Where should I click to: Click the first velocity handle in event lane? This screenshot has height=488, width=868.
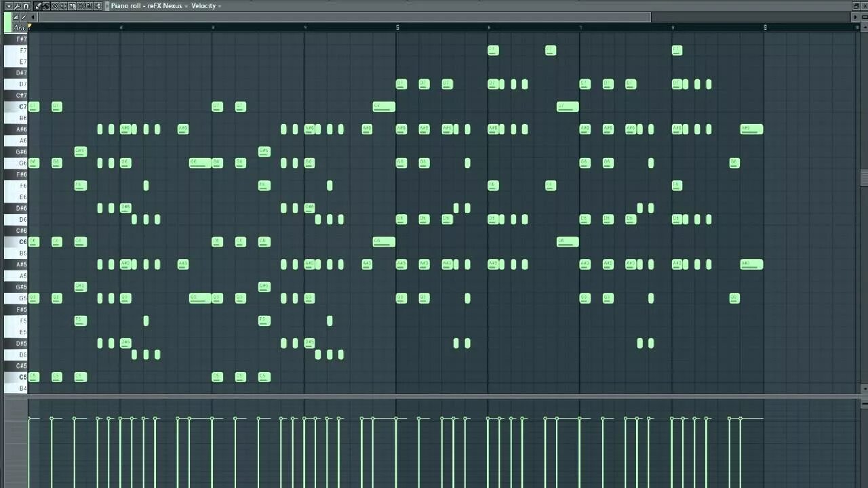[x=29, y=419]
